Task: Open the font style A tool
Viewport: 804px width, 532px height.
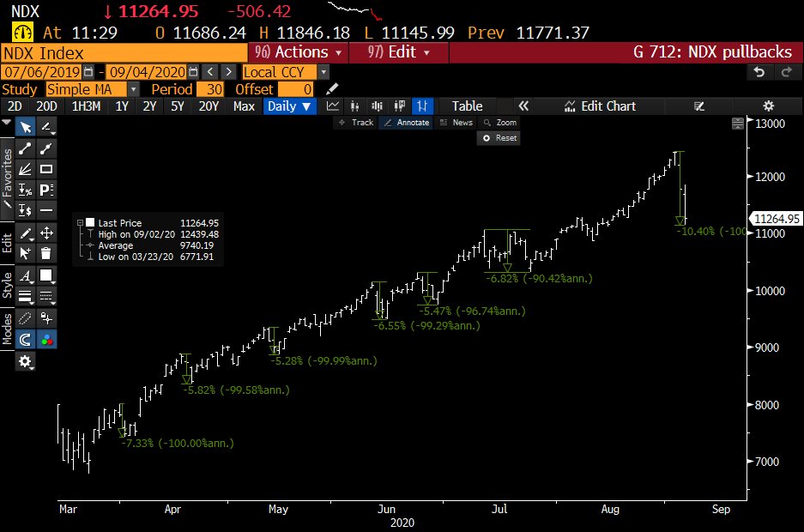Action: coord(25,276)
